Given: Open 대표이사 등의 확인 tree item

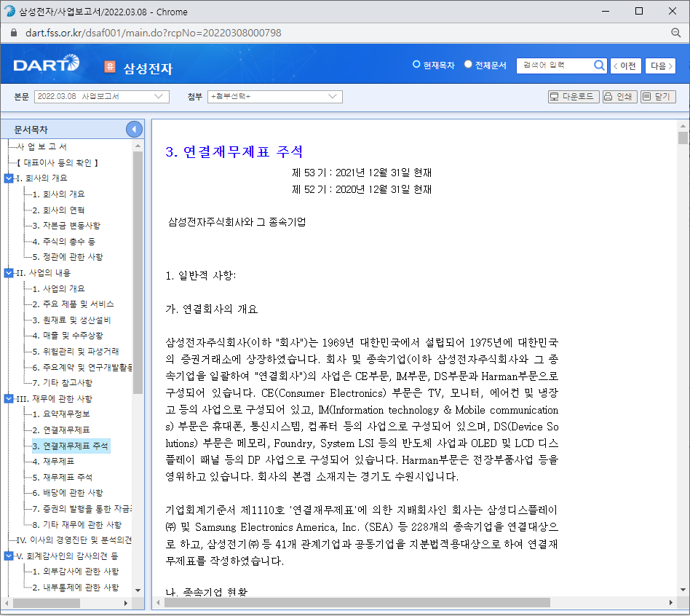Looking at the screenshot, I should pos(57,163).
